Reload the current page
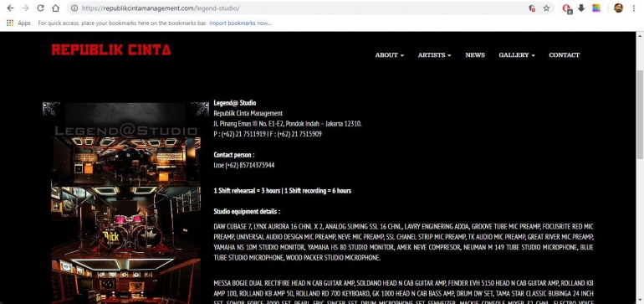This screenshot has width=644, height=304. point(40,8)
